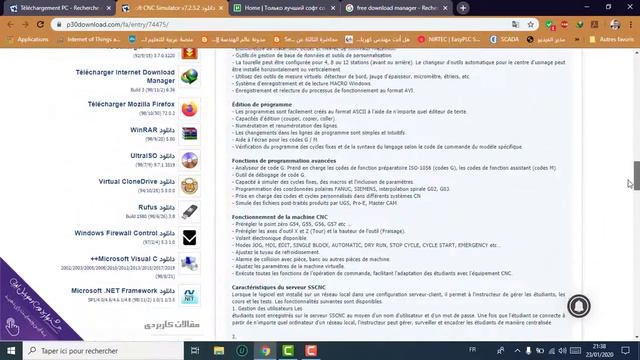Image resolution: width=640 pixels, height=360 pixels.
Task: Open the UltraISO disc icon
Action: (x=189, y=160)
